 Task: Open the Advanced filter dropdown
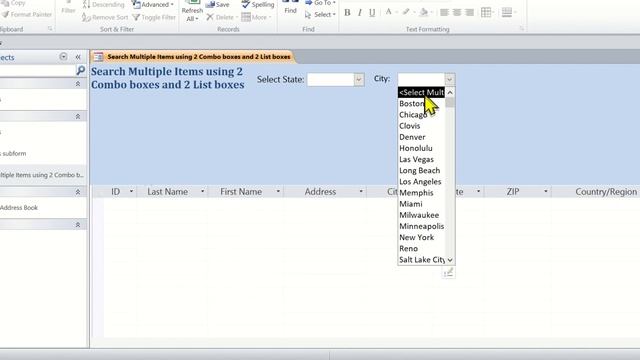pyautogui.click(x=153, y=5)
